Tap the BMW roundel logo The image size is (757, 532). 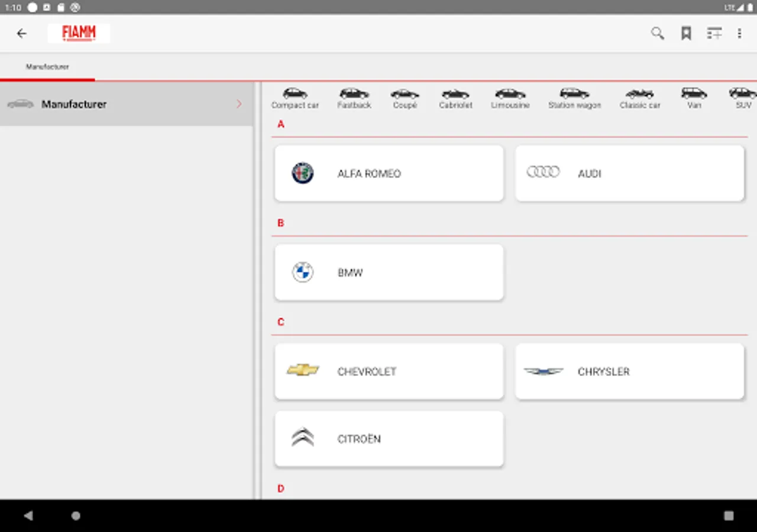pyautogui.click(x=303, y=273)
